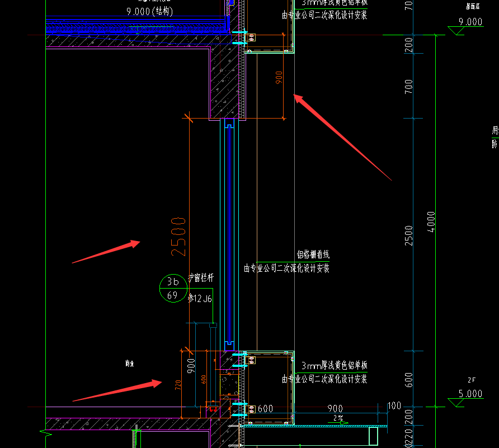Select the white 700 dimension text
The image size is (499, 448).
[408, 87]
